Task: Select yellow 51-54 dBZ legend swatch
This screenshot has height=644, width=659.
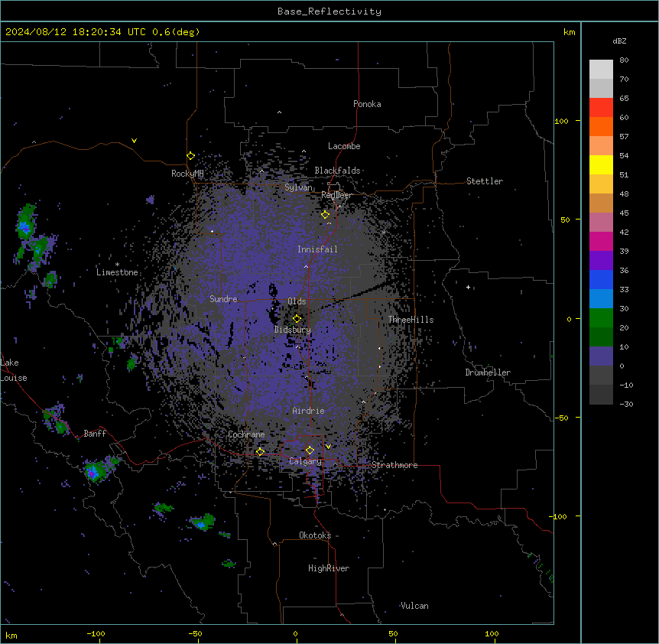Action: tap(601, 164)
